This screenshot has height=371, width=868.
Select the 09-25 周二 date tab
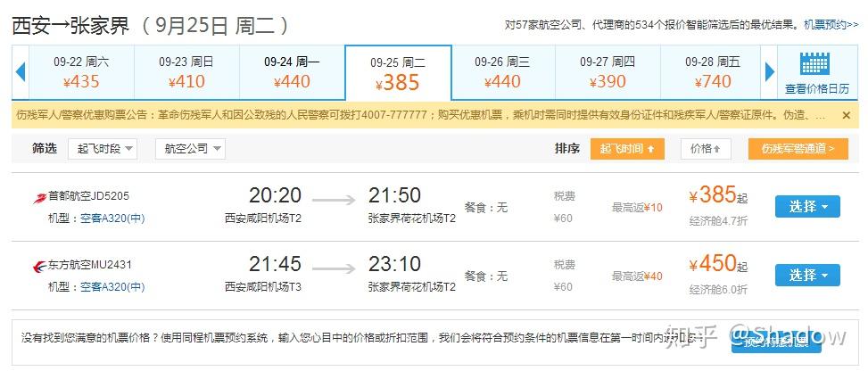398,72
